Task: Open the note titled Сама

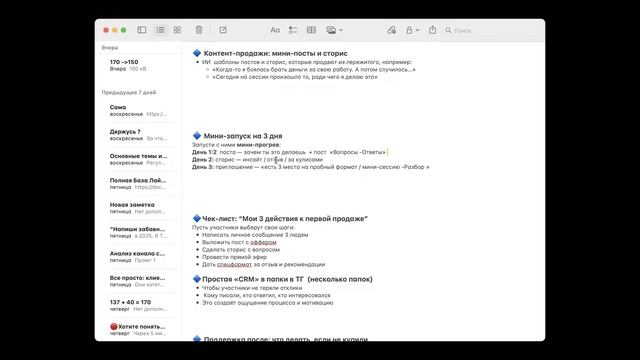Action: coord(139,111)
